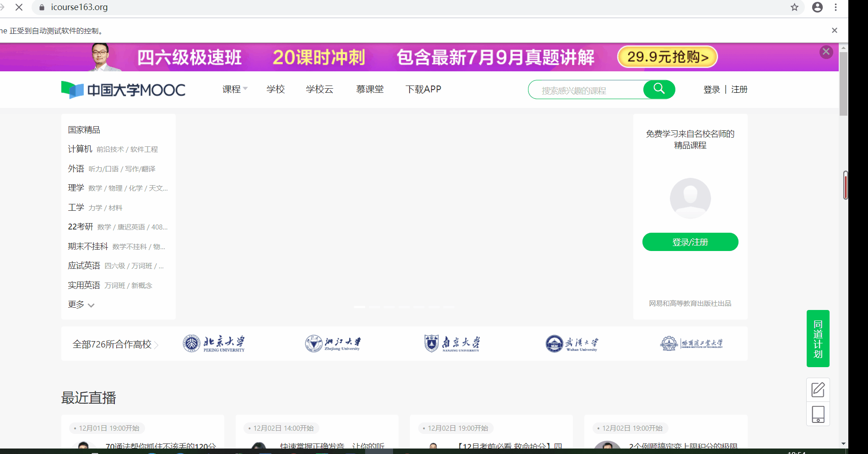This screenshot has height=454, width=868.
Task: Select 实用英语 category
Action: [x=84, y=285]
